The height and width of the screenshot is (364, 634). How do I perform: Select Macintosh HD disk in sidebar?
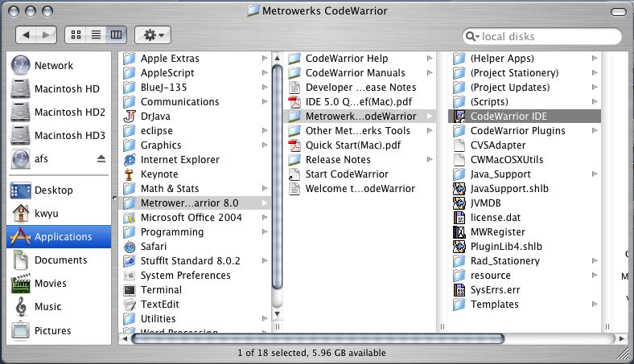(59, 88)
